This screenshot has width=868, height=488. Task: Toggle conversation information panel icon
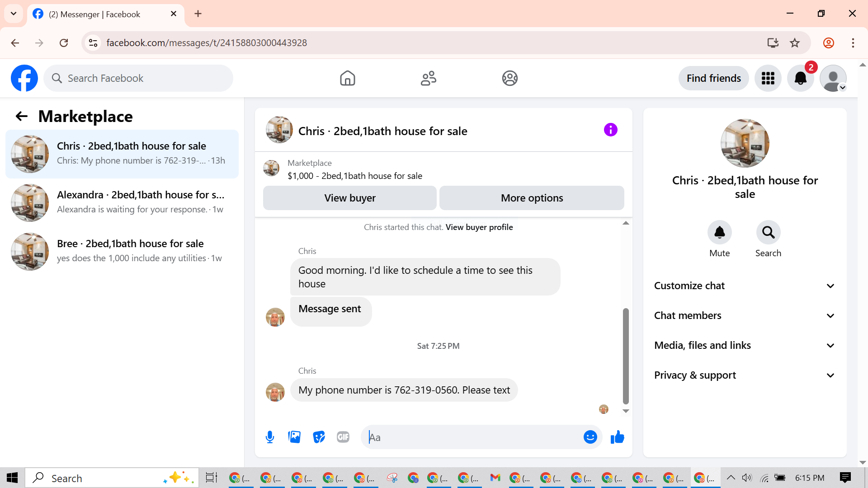(x=610, y=130)
